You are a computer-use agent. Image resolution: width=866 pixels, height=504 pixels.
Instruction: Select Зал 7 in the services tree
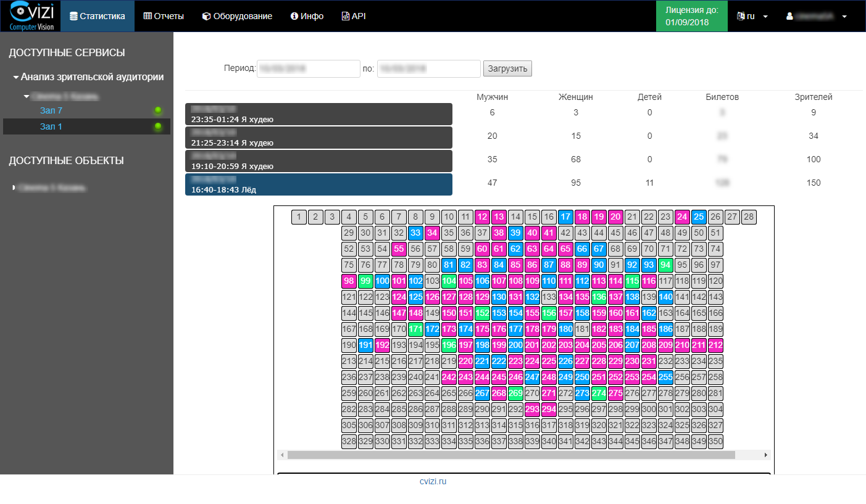tap(51, 110)
